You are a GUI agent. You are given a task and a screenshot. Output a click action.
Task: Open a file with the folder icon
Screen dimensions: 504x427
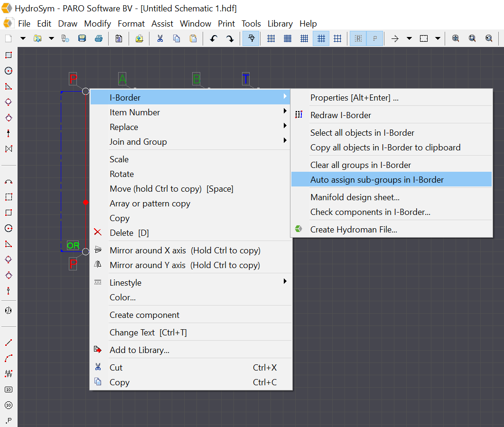tap(37, 38)
